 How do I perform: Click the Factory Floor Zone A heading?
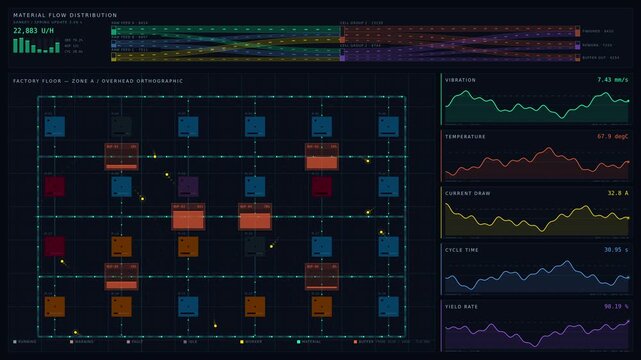tap(98, 81)
